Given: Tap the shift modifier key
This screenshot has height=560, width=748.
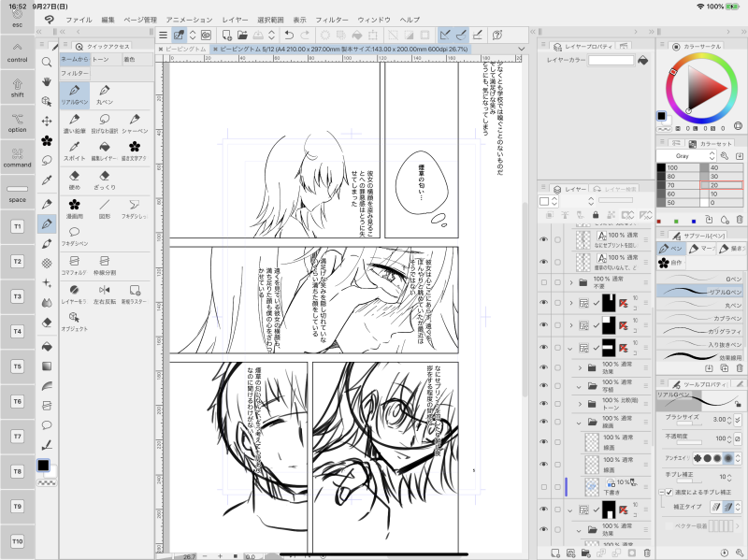Looking at the screenshot, I should (x=17, y=87).
